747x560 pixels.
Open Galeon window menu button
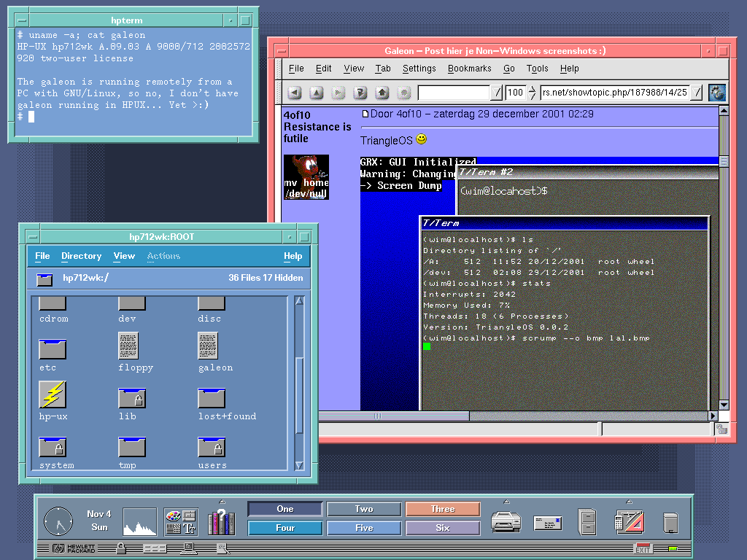(x=282, y=51)
